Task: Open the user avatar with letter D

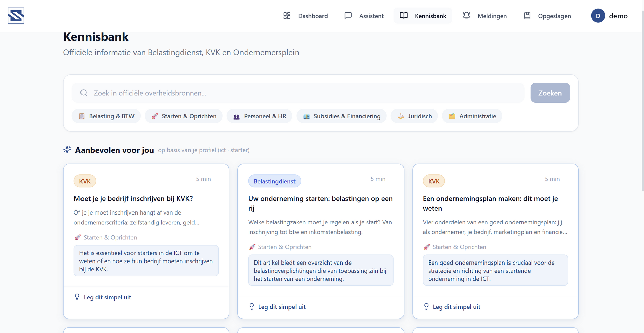Action: (x=598, y=16)
